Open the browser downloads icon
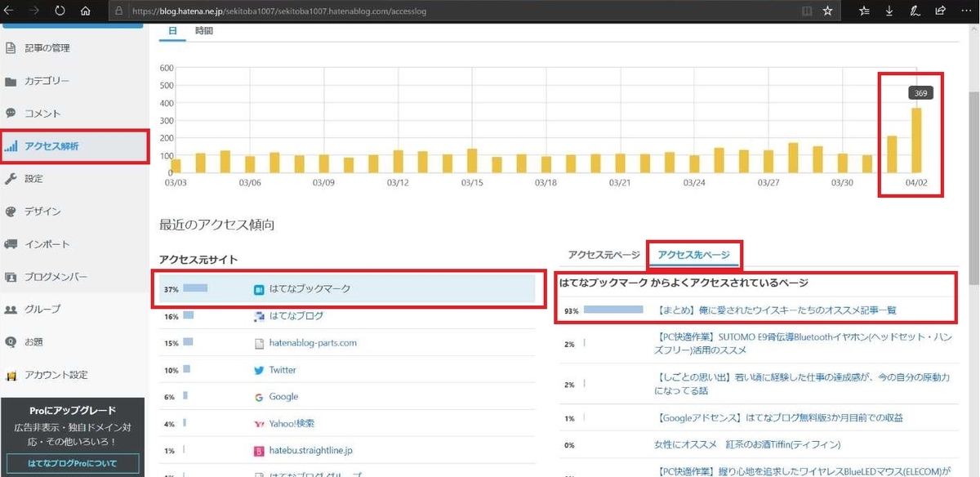This screenshot has width=980, height=477. click(889, 11)
